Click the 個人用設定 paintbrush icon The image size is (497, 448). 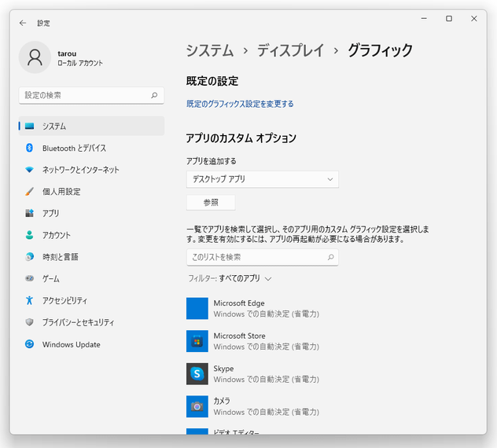(29, 191)
